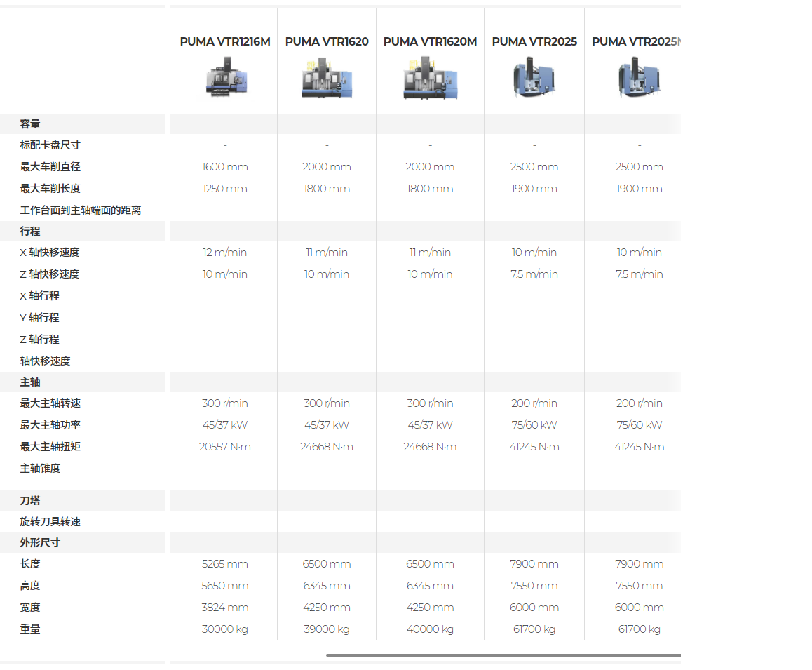812x670 pixels.
Task: Click 61700 kg in the PUMA VTR2025 column
Action: pos(534,629)
